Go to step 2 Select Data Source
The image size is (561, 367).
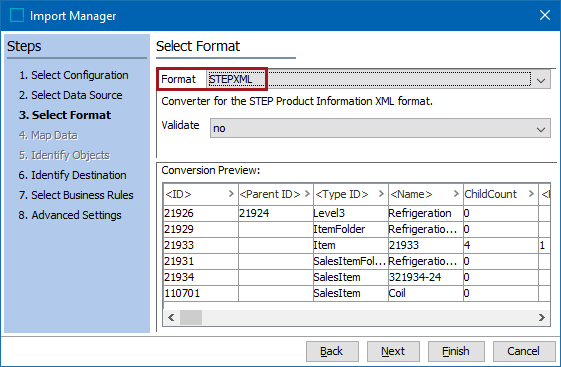[70, 95]
